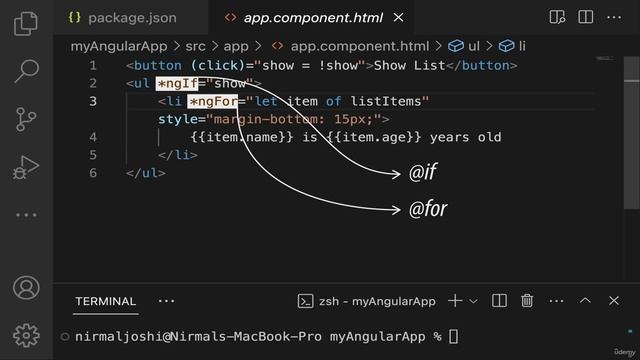Open editor More Actions ellipsis
Viewport: 640px width, 360px height.
(x=614, y=17)
